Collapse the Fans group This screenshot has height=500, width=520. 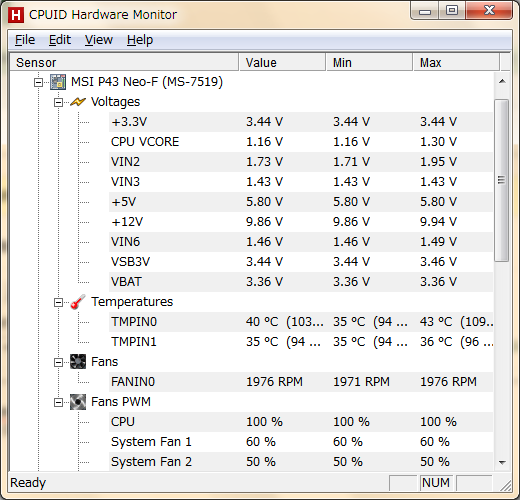pyautogui.click(x=59, y=362)
